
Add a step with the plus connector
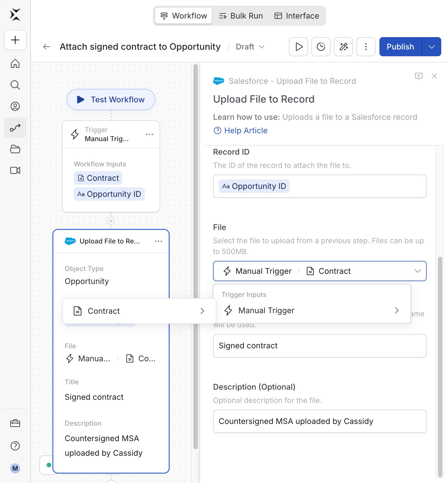tap(111, 221)
